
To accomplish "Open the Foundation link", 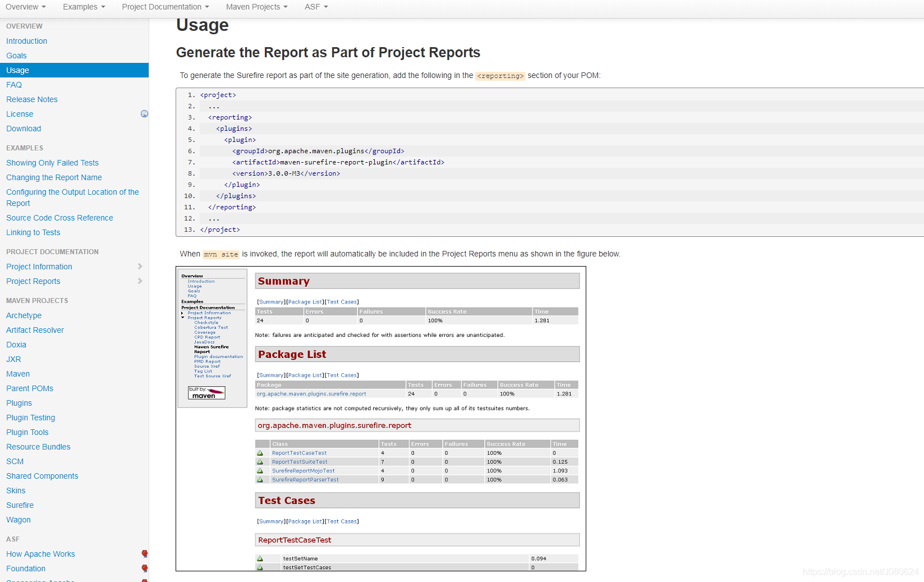I will pos(26,569).
